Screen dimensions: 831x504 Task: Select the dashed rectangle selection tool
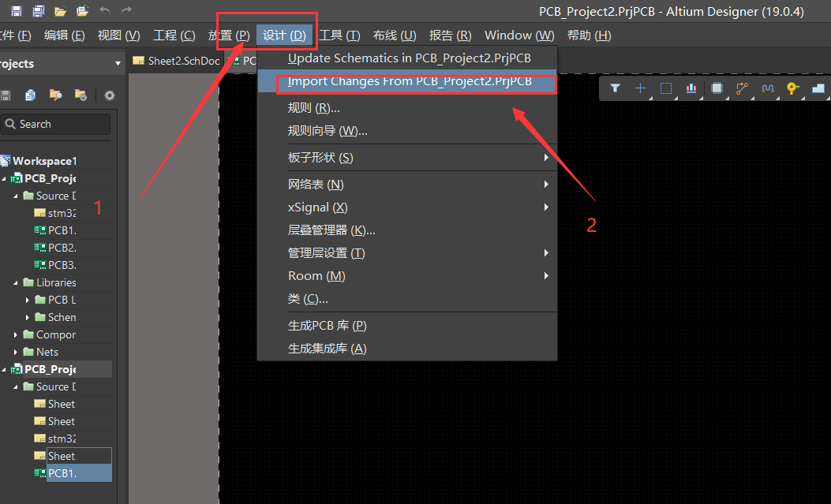coord(666,88)
